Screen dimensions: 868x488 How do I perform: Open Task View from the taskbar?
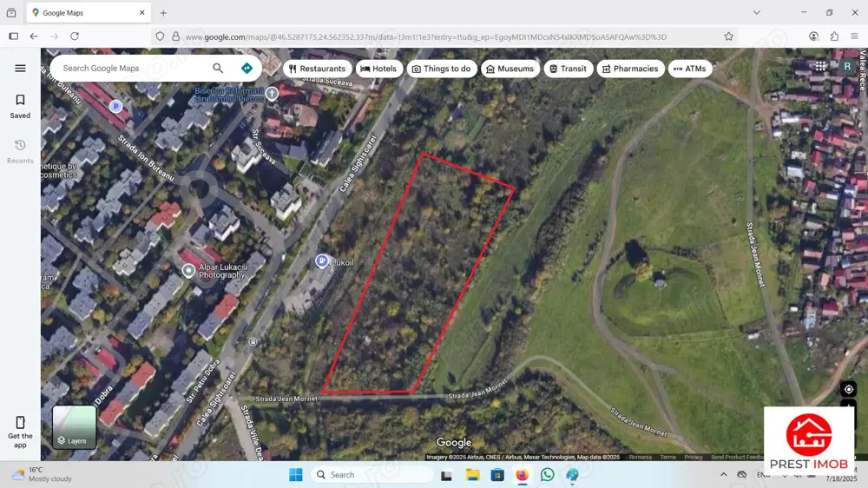pos(447,475)
